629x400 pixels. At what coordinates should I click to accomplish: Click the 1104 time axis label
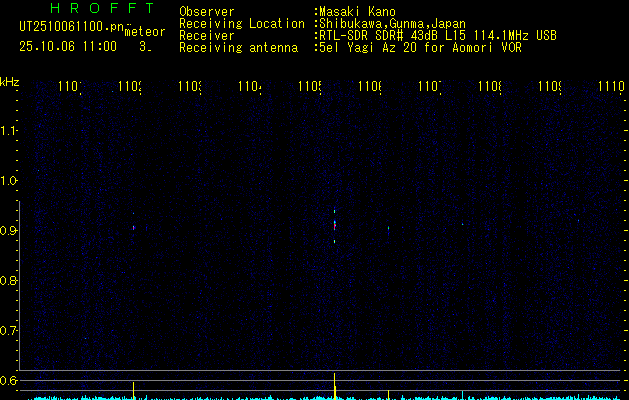(x=250, y=86)
